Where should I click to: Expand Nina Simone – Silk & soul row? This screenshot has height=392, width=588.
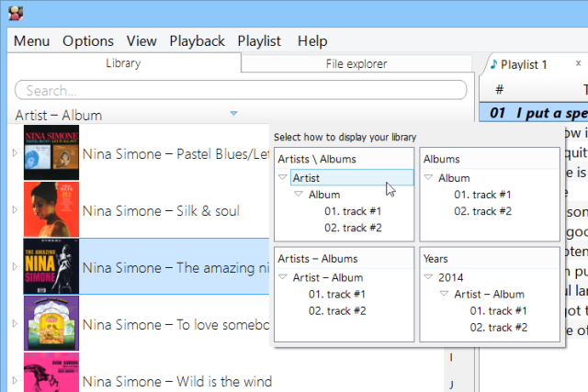(x=15, y=210)
